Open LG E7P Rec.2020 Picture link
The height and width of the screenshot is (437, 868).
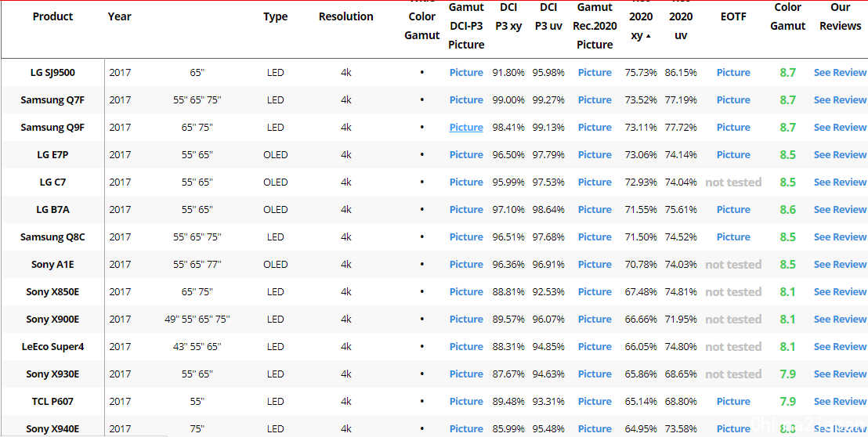[x=595, y=155]
